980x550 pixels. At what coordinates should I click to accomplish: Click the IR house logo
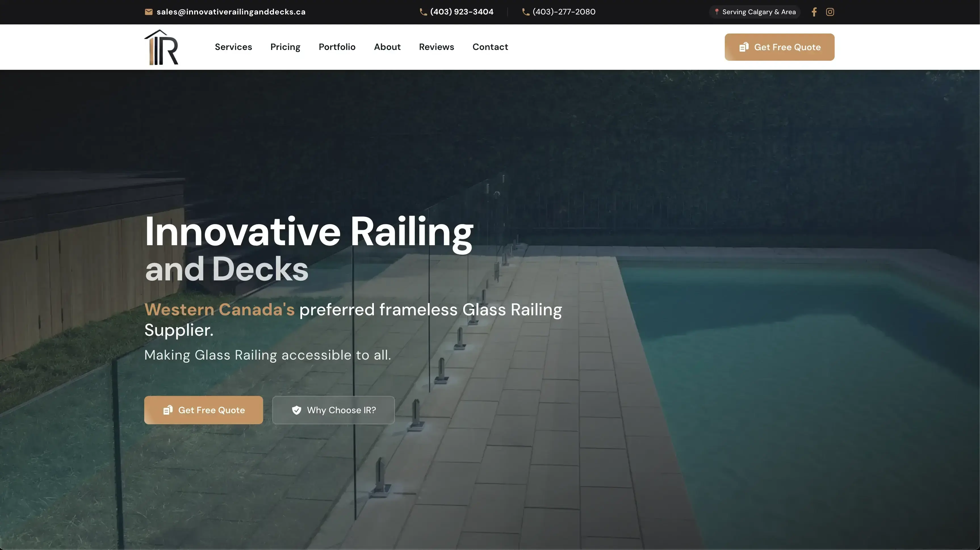pos(161,47)
